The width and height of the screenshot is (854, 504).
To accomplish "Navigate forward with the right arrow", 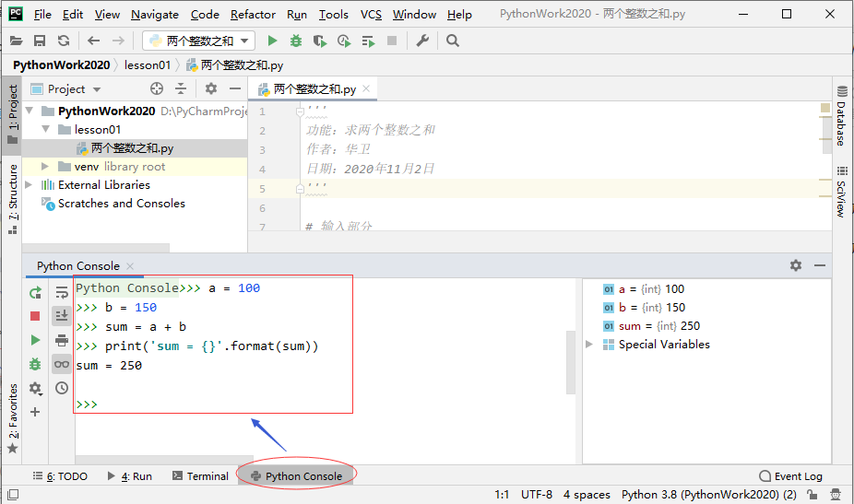I will 118,41.
